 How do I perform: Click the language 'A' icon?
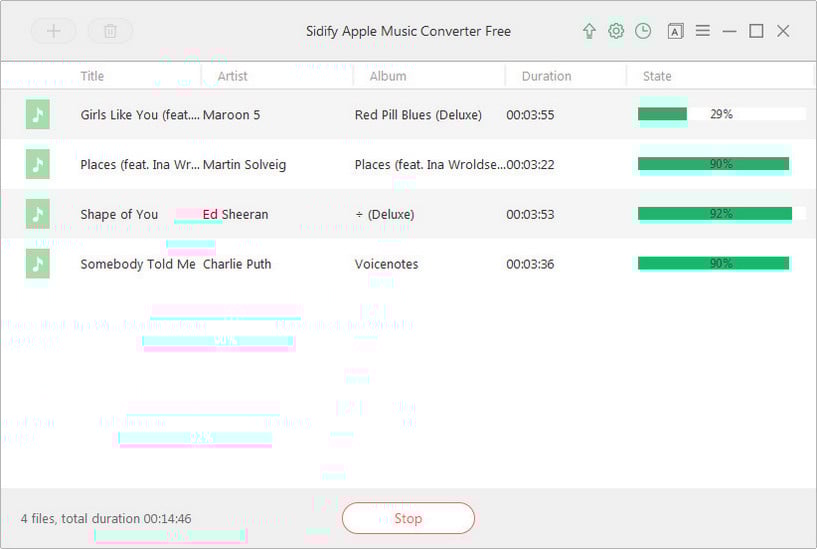tap(675, 31)
